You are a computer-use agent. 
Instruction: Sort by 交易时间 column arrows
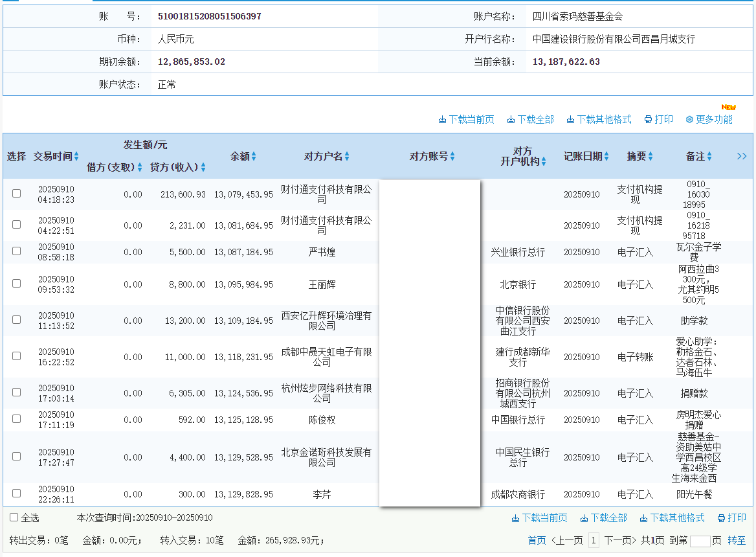(76, 156)
